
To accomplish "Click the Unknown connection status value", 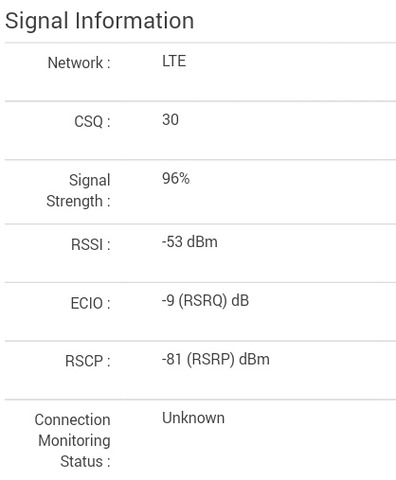I will [193, 418].
